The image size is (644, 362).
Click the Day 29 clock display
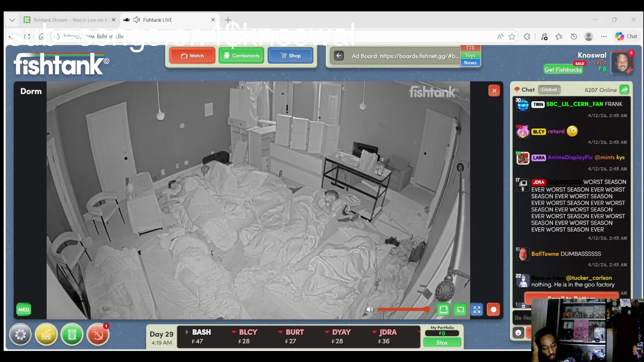(x=161, y=338)
